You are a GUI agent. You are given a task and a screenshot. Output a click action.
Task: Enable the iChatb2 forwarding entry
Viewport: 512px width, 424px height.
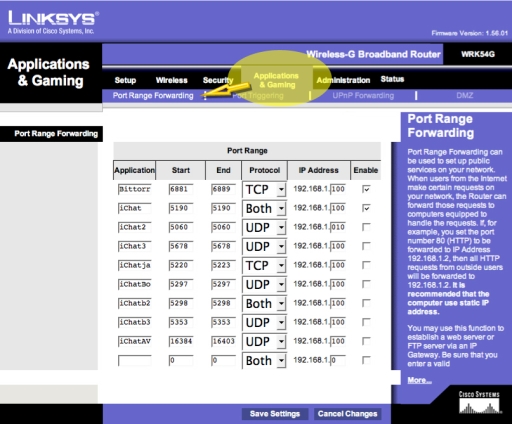click(x=366, y=303)
